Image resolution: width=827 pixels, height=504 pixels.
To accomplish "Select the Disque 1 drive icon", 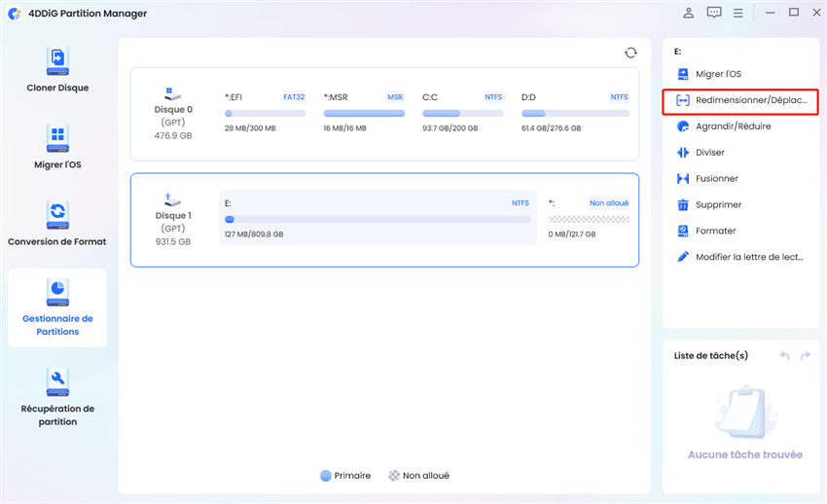I will [x=172, y=200].
